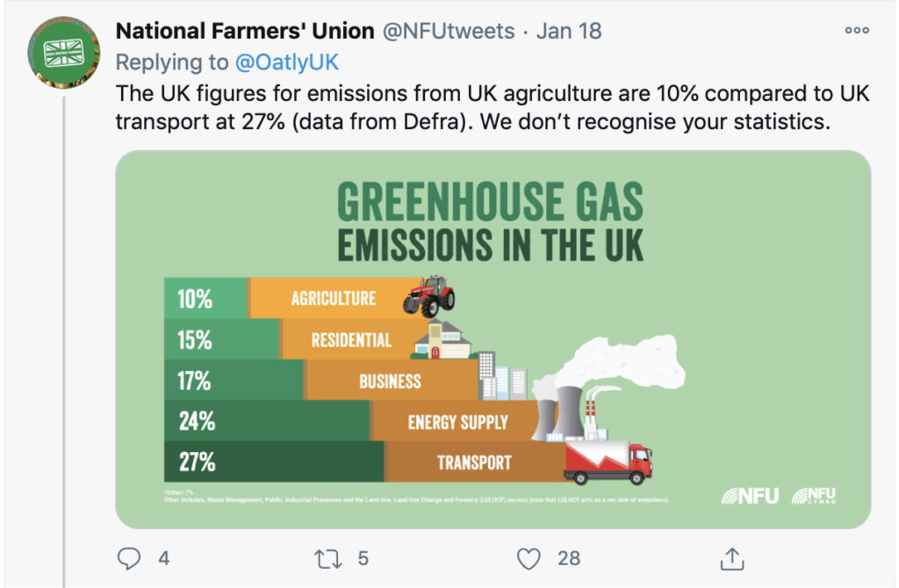899x588 pixels.
Task: Click the house illustration beside Residential
Action: click(442, 340)
